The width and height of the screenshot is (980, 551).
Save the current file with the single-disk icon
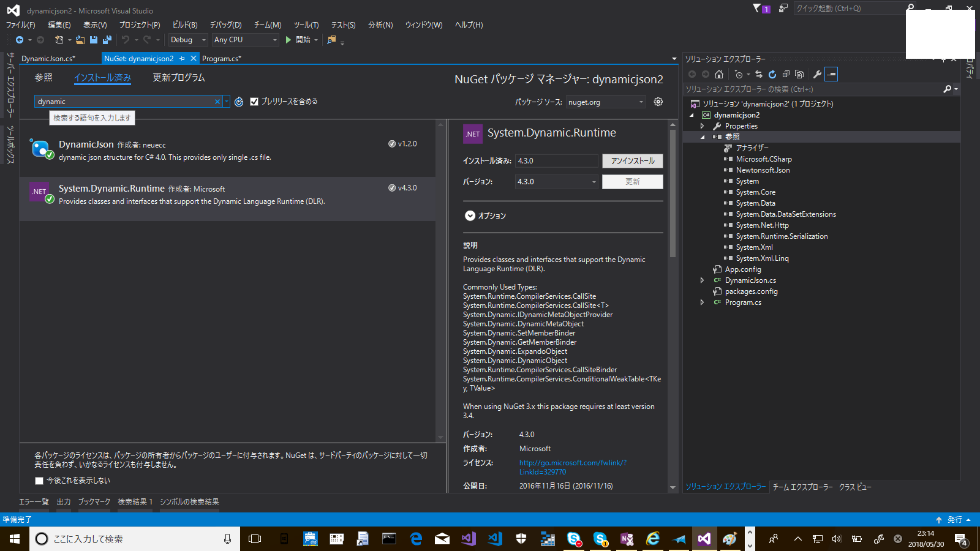click(x=94, y=40)
